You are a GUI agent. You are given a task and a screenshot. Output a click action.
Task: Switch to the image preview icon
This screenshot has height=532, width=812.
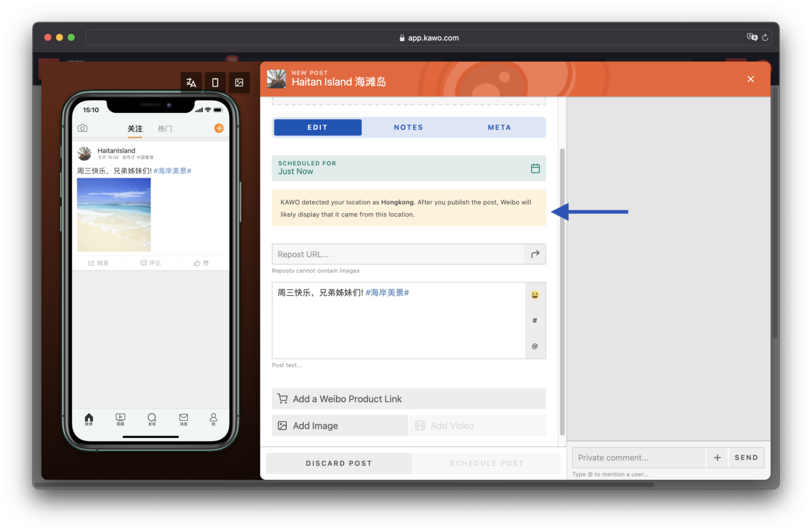pos(239,82)
